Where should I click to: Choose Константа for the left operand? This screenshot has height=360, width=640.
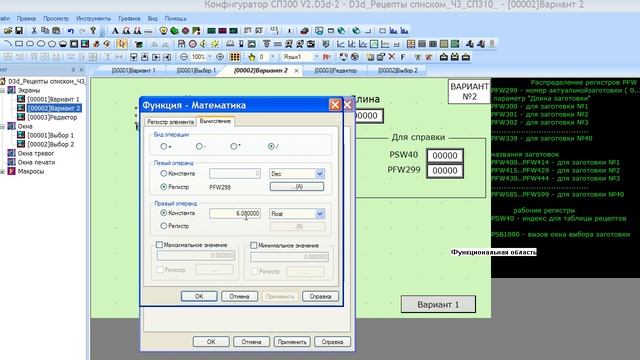164,173
